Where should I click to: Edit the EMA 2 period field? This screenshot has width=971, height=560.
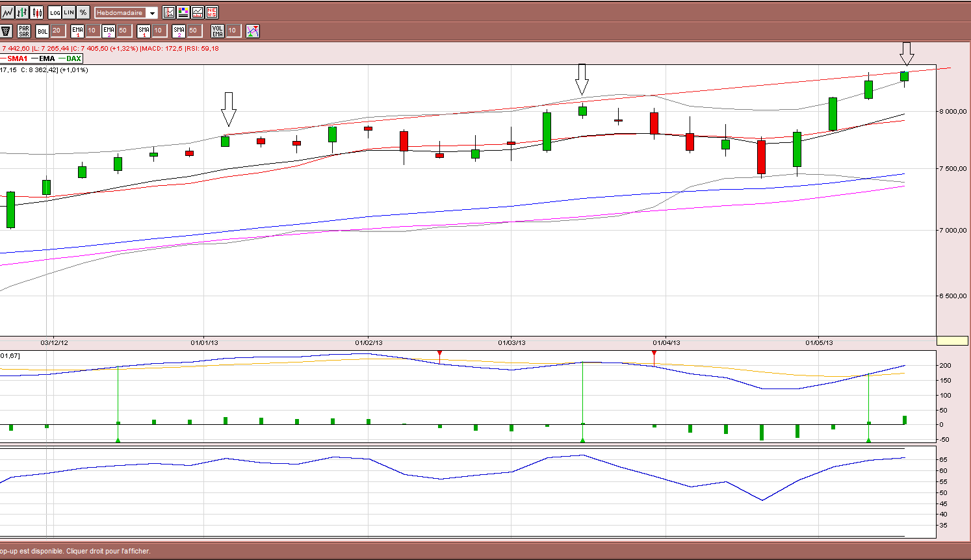(124, 31)
